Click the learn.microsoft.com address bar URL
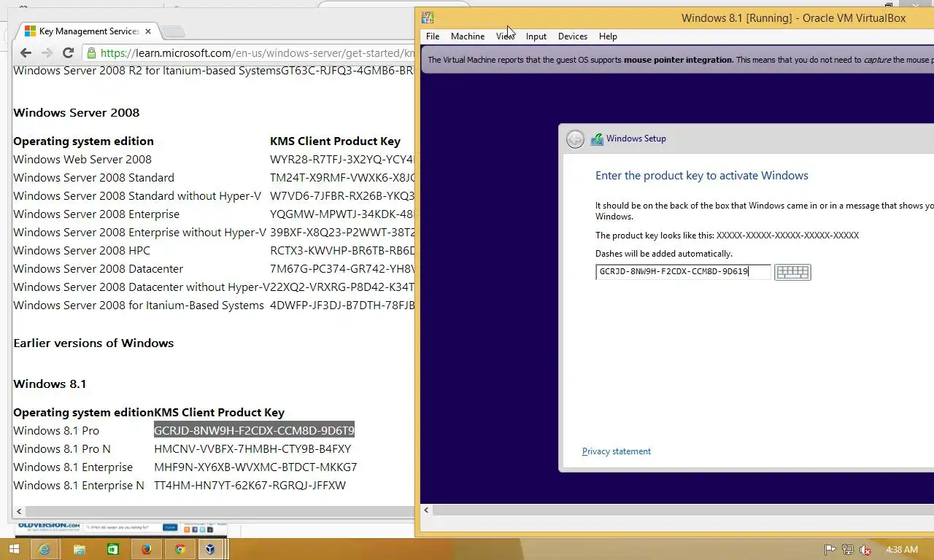Screen dimensions: 934x560 click(x=258, y=52)
